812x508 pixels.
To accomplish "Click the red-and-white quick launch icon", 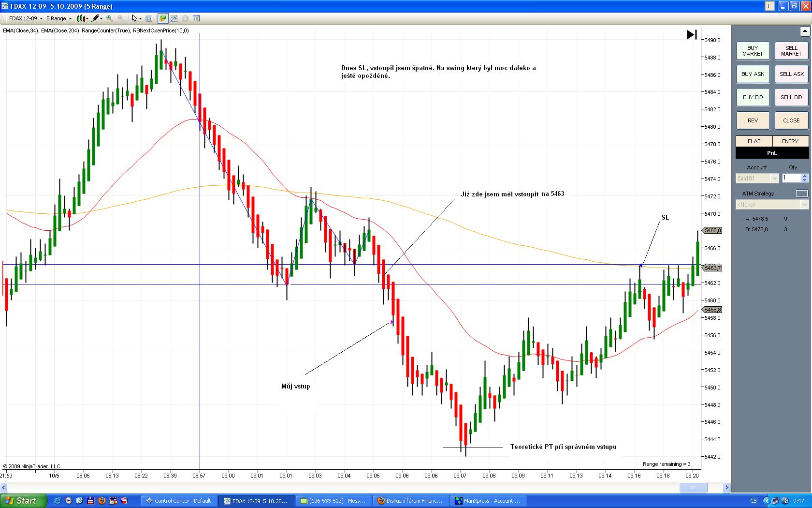I will click(x=124, y=501).
